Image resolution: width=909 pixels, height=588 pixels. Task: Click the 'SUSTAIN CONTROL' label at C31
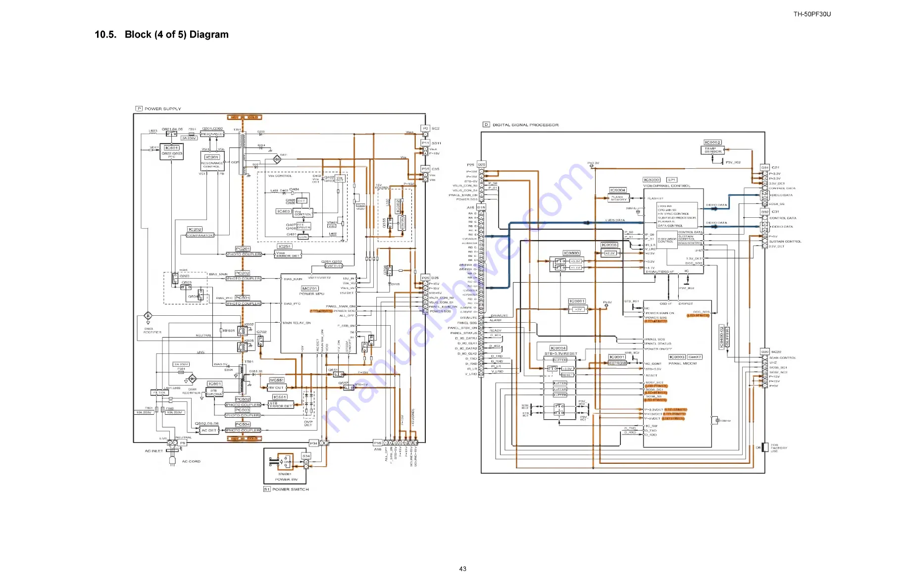tap(785, 242)
